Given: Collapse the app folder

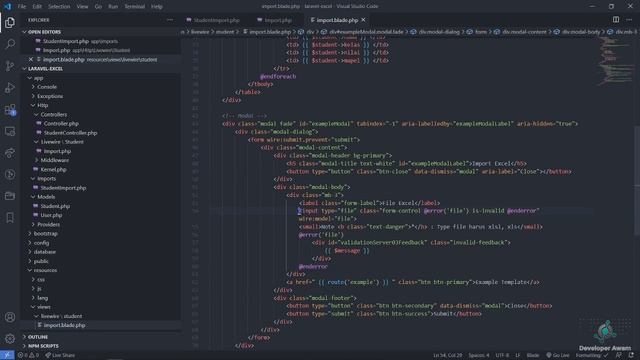Looking at the screenshot, I should (100, 78).
